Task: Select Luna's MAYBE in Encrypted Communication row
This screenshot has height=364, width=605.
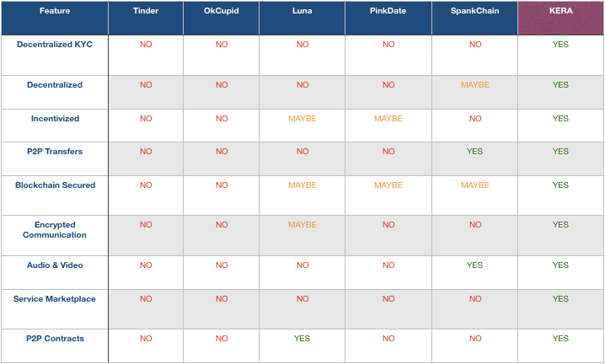Action: [302, 225]
